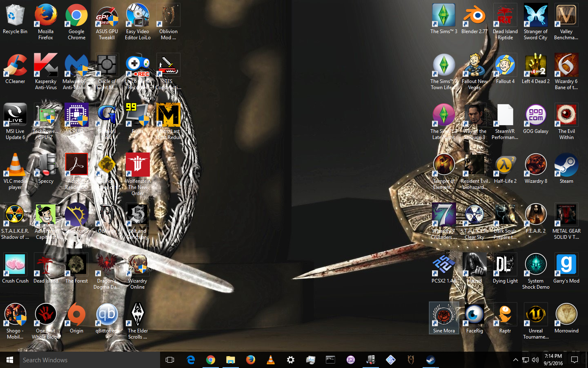Open the VLC media player desktop shortcut
The image size is (588, 368).
[15, 172]
